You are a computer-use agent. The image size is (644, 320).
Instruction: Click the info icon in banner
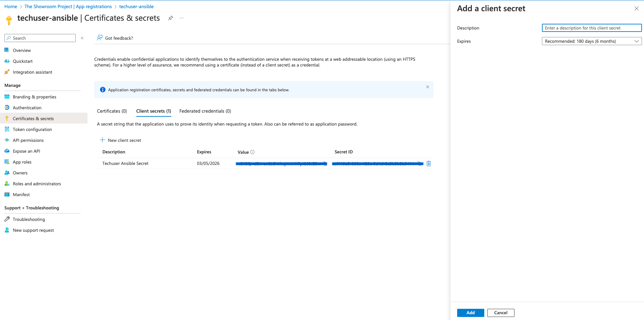click(x=103, y=90)
